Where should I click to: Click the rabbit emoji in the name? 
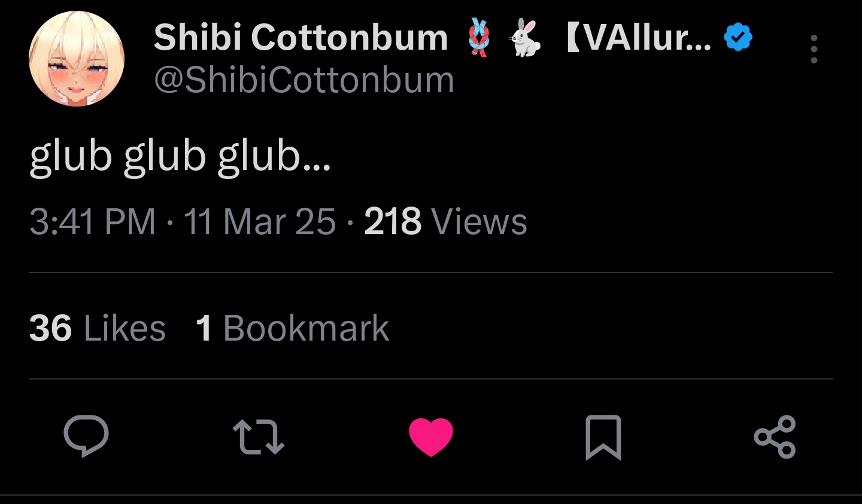coord(526,37)
